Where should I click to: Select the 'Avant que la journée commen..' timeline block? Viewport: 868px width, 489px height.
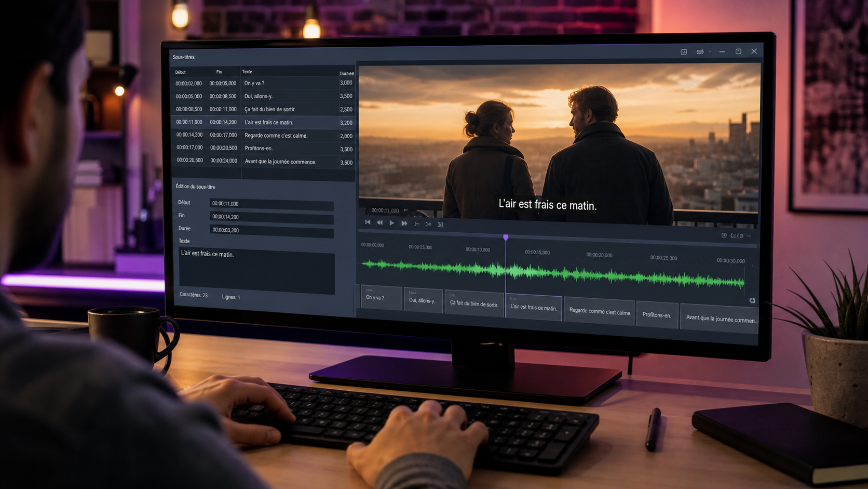720,319
